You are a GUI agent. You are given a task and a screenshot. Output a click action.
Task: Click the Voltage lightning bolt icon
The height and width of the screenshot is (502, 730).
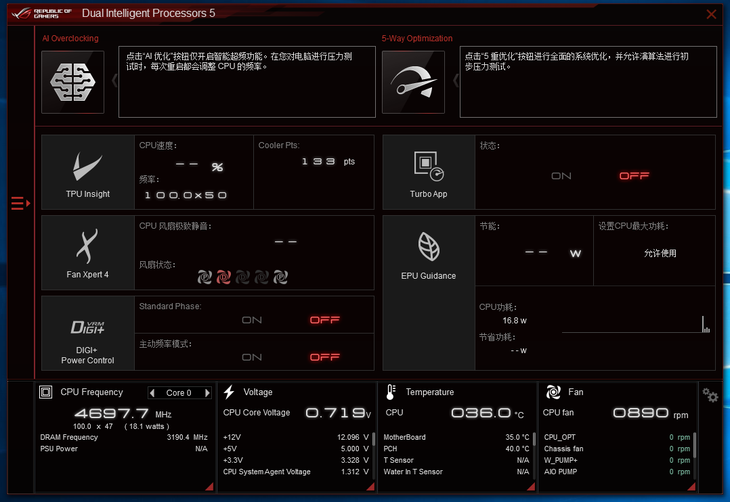click(229, 392)
